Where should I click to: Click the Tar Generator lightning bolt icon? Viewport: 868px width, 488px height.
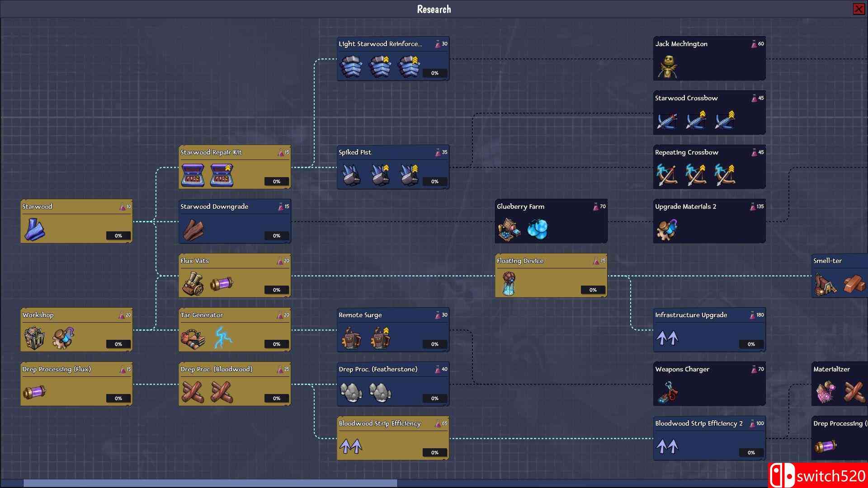[x=222, y=338]
